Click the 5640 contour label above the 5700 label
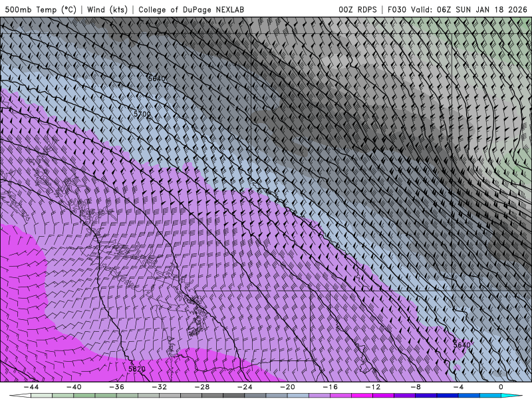Image resolution: width=532 pixels, height=399 pixels. 156,78
